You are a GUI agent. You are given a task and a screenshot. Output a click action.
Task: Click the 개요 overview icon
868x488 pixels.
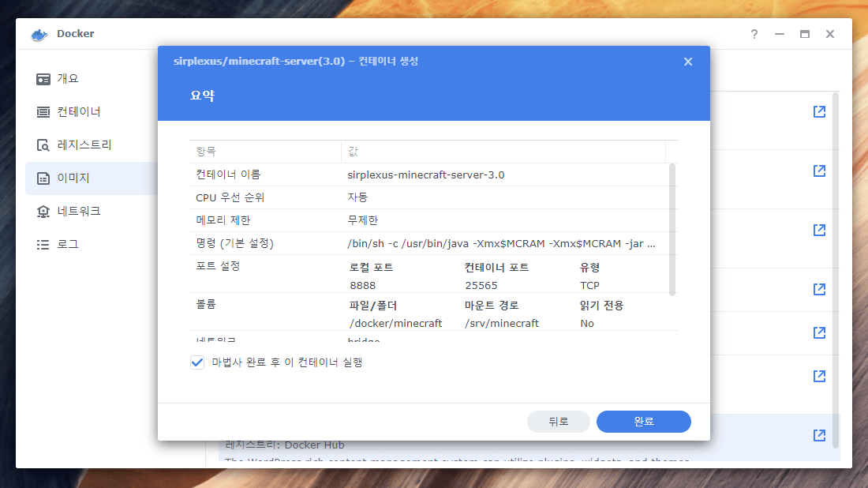click(43, 79)
